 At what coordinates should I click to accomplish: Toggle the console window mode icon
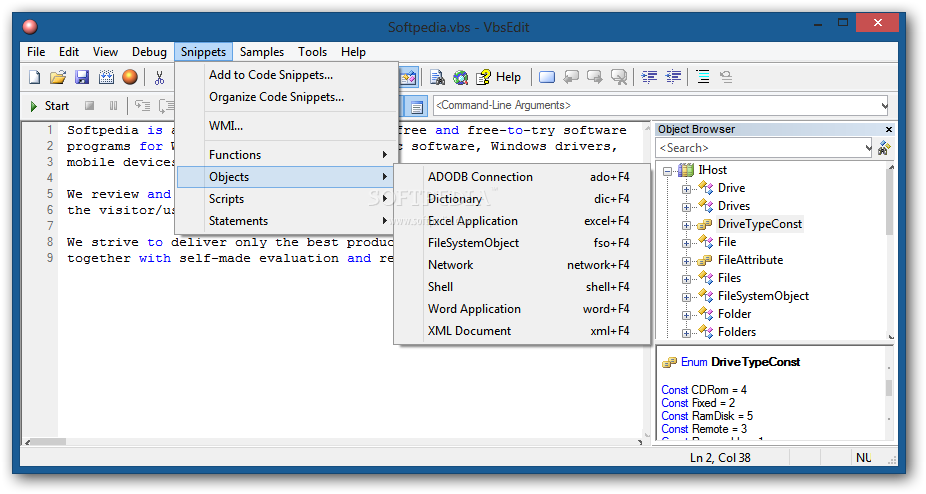pyautogui.click(x=417, y=107)
